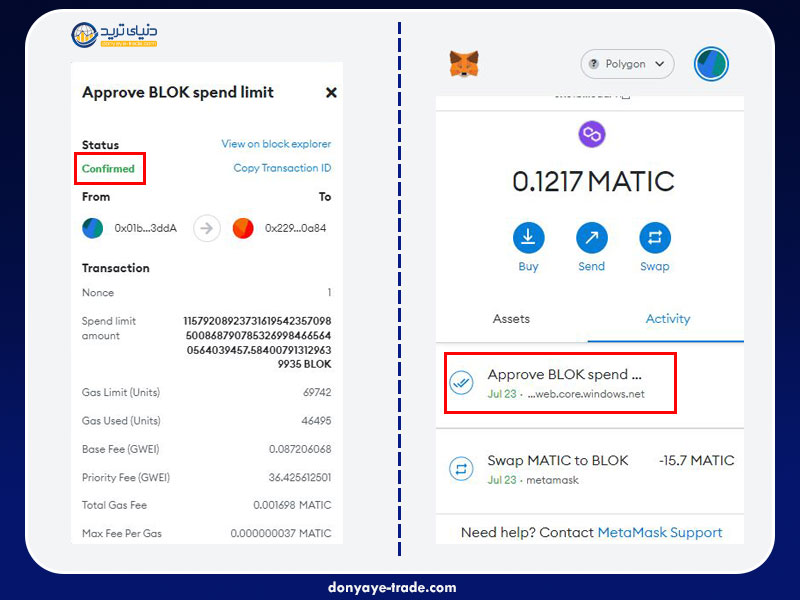The width and height of the screenshot is (800, 600).
Task: Click the Jul 23 metamask subtitle
Action: tap(533, 480)
